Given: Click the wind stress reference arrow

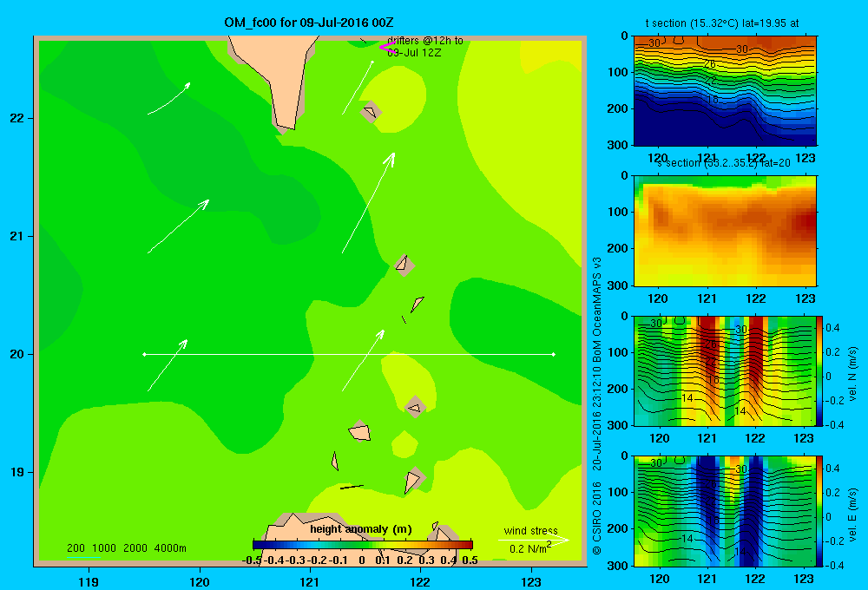Looking at the screenshot, I should click(534, 540).
